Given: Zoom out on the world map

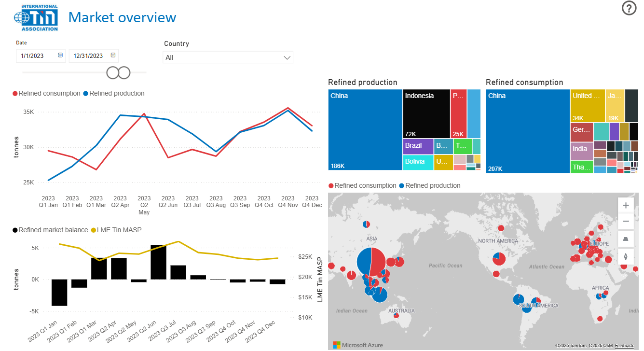Looking at the screenshot, I should (626, 221).
